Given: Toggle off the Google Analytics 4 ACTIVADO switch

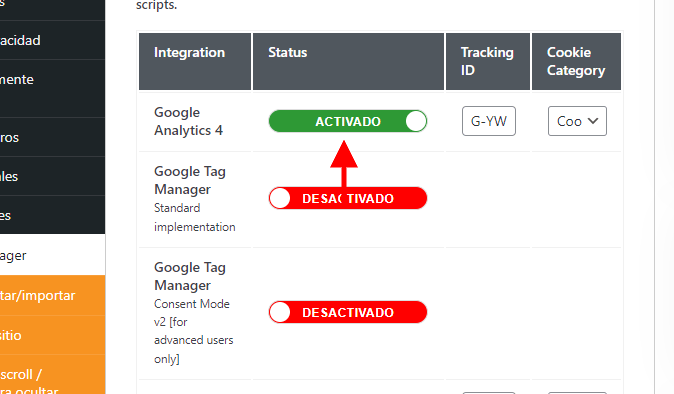Looking at the screenshot, I should point(348,121).
